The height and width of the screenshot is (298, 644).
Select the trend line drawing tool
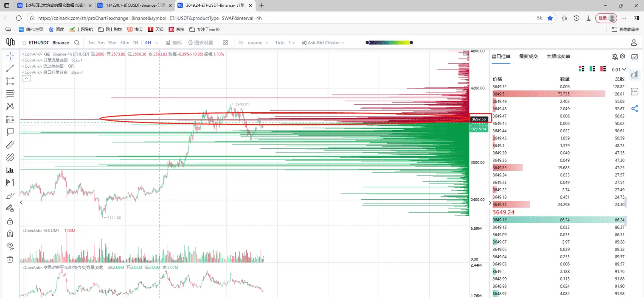click(10, 69)
